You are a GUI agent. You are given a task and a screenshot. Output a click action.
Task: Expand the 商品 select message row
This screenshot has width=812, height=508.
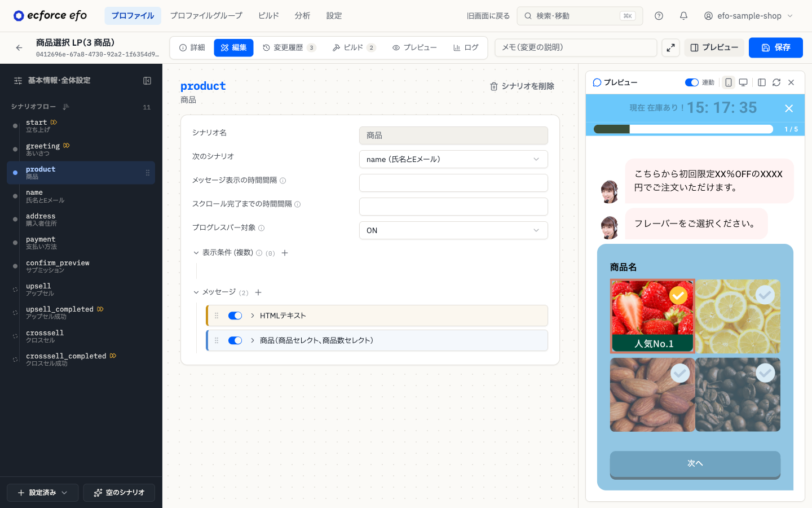253,340
